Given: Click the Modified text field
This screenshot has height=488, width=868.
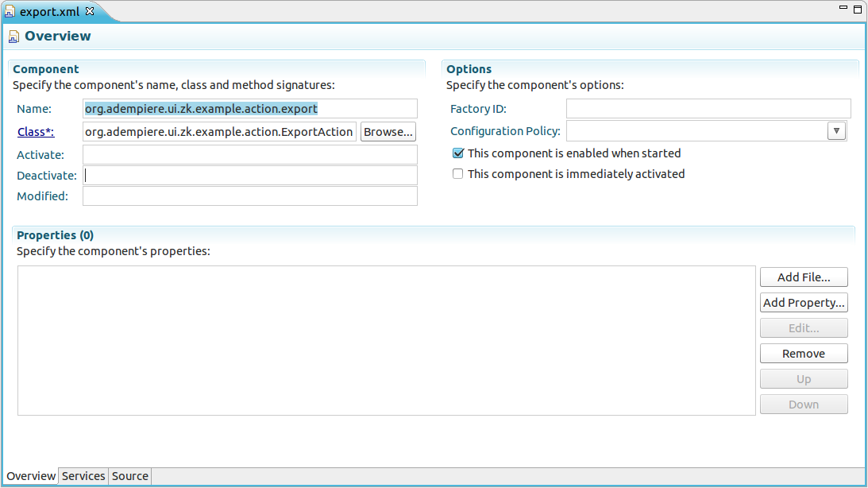Looking at the screenshot, I should click(249, 196).
